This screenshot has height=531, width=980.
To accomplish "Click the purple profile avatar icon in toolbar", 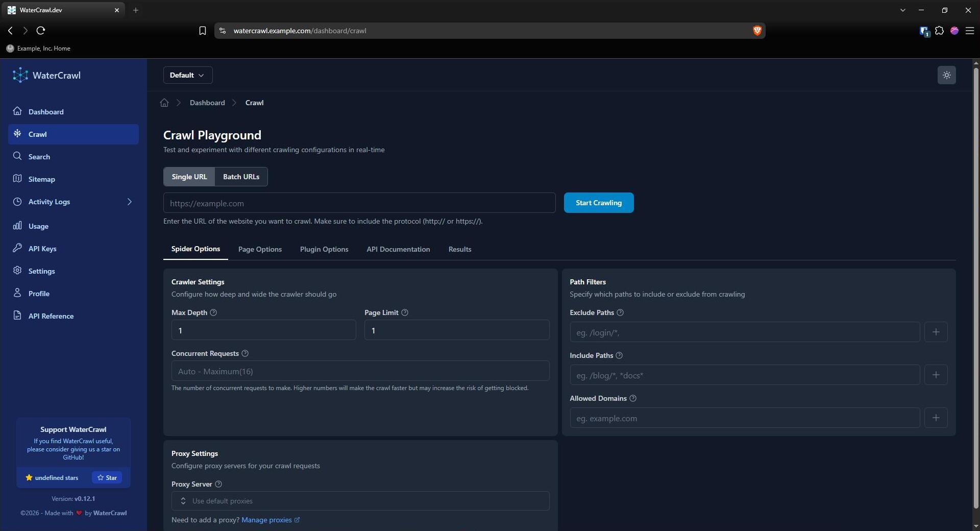I will click(954, 31).
